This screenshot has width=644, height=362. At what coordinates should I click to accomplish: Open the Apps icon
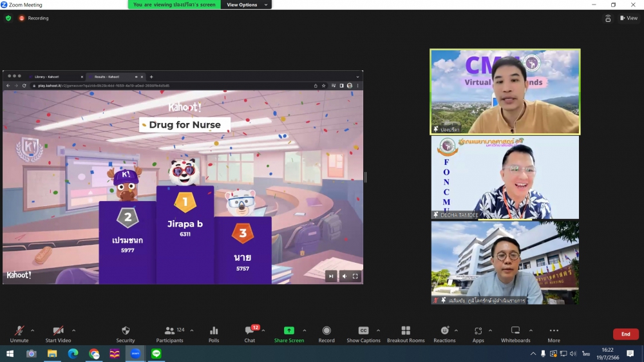click(x=478, y=331)
